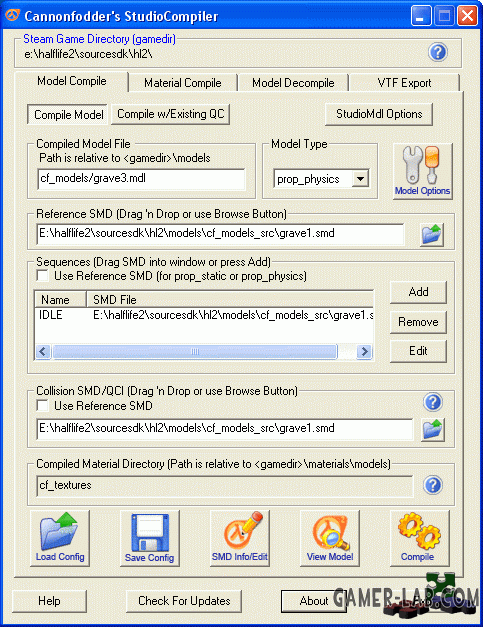This screenshot has width=483, height=627.
Task: Minimize the StudioCompiler window
Action: point(420,16)
